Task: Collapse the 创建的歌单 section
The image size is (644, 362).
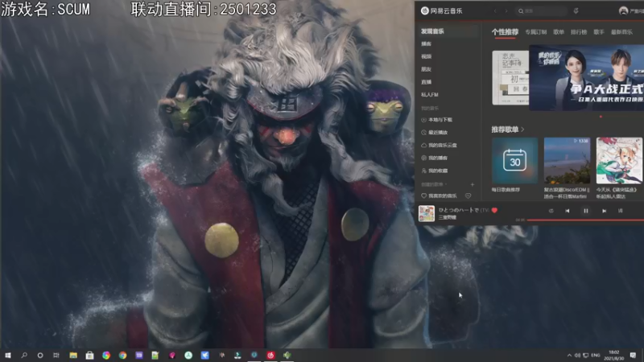Action: [434, 185]
